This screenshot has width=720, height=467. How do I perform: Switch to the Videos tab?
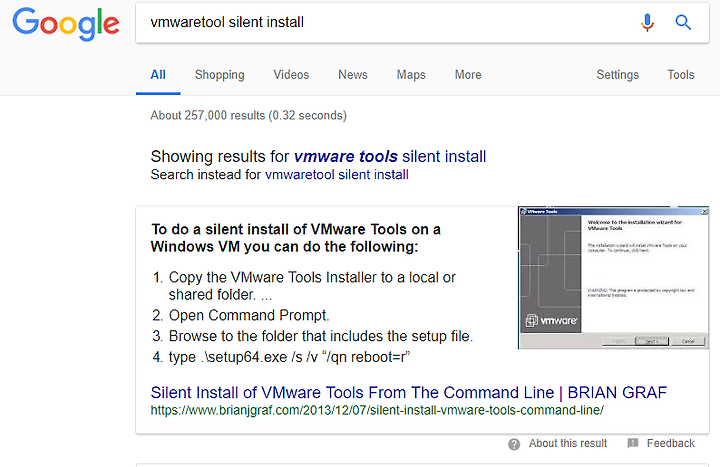[291, 75]
